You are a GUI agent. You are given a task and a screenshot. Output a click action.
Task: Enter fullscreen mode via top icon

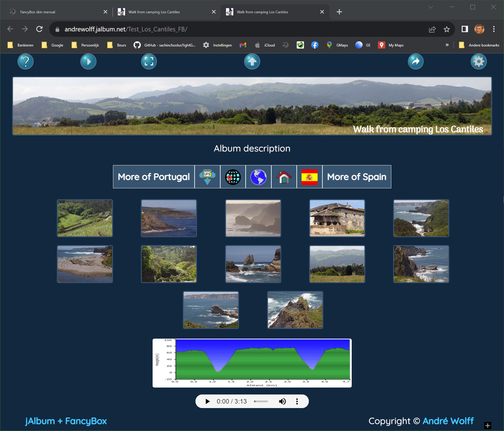coord(149,62)
